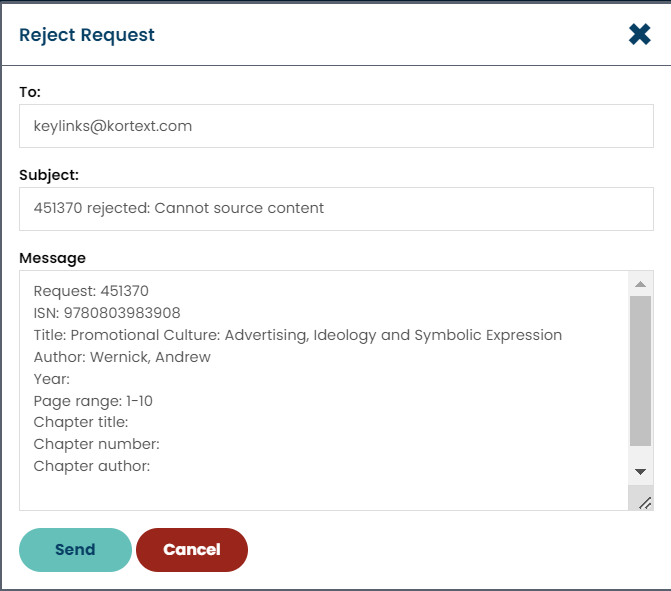Click the message textarea resize handle
The image size is (671, 591).
click(x=645, y=502)
